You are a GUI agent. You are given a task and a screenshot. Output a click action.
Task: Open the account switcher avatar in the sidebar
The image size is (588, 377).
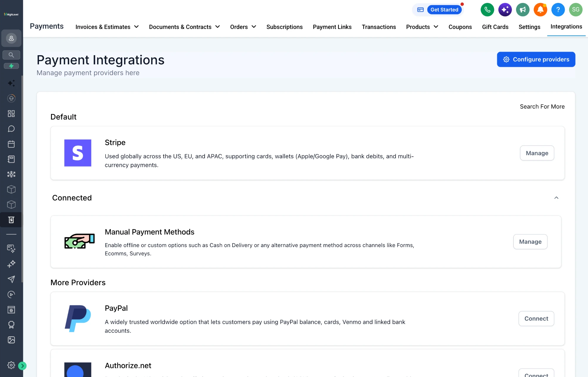(11, 38)
